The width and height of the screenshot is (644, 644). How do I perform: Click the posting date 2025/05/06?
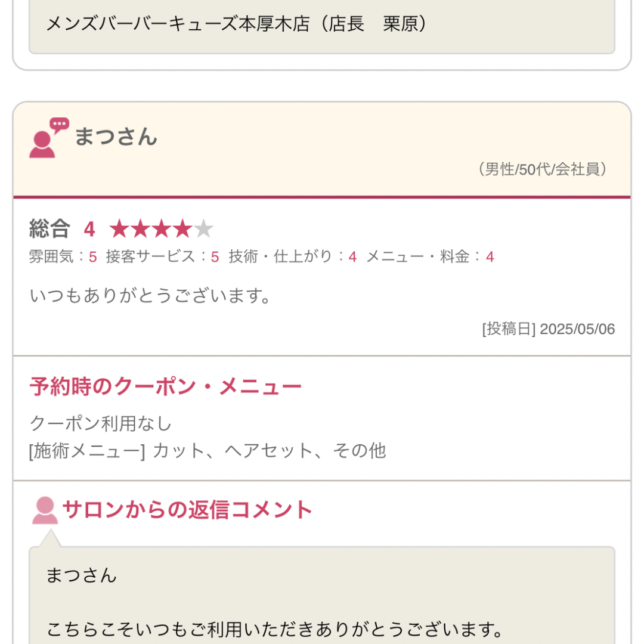tap(577, 329)
